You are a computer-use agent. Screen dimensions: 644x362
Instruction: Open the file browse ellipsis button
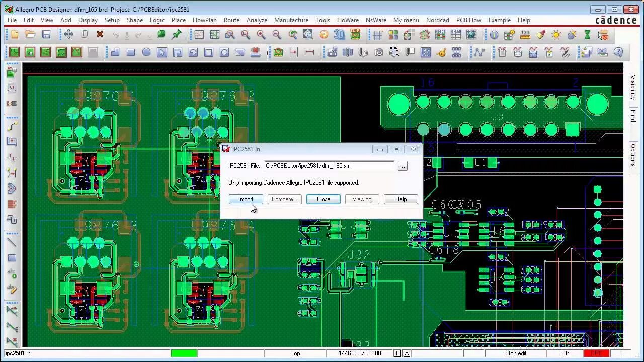coord(403,166)
